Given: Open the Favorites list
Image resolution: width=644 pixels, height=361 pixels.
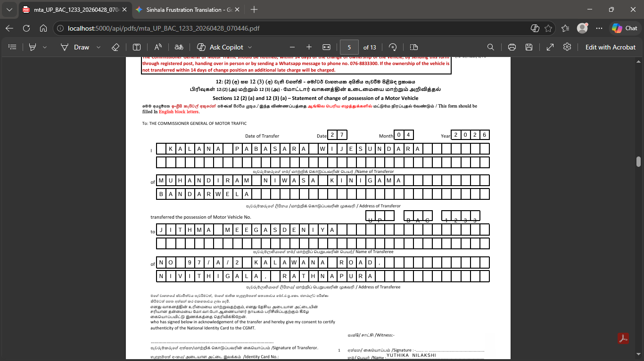Looking at the screenshot, I should click(x=565, y=28).
